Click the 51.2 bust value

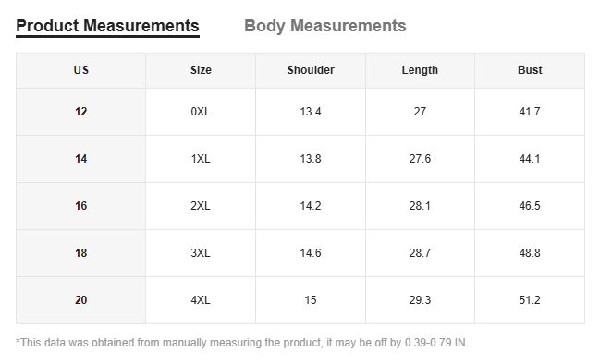pyautogui.click(x=530, y=300)
